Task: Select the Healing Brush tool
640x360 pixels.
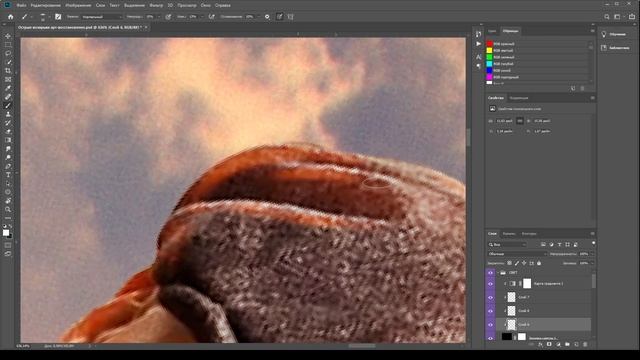Action: tap(8, 97)
